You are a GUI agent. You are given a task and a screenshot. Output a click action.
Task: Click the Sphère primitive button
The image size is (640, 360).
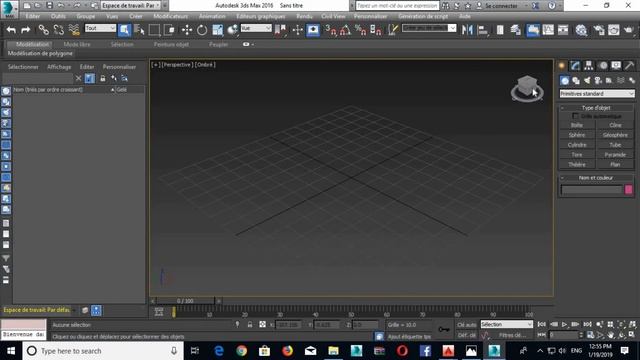577,135
